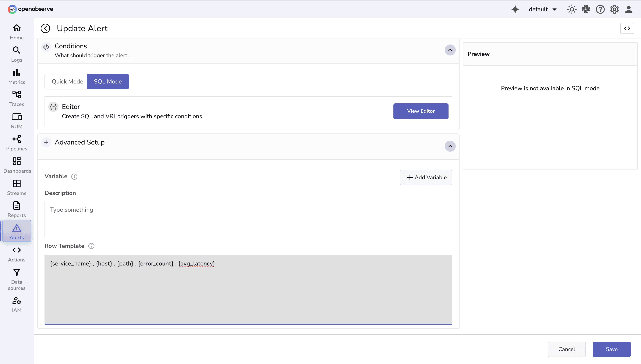Switch to Quick Mode

tap(67, 82)
